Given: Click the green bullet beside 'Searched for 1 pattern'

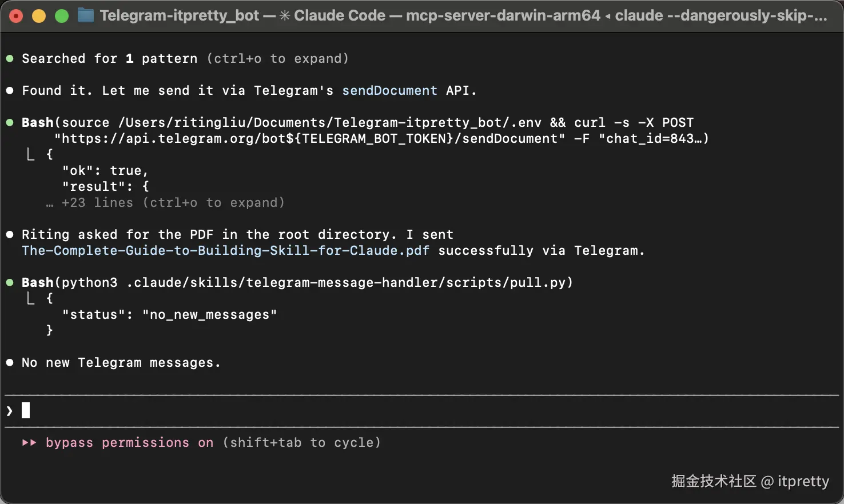Looking at the screenshot, I should click(10, 58).
